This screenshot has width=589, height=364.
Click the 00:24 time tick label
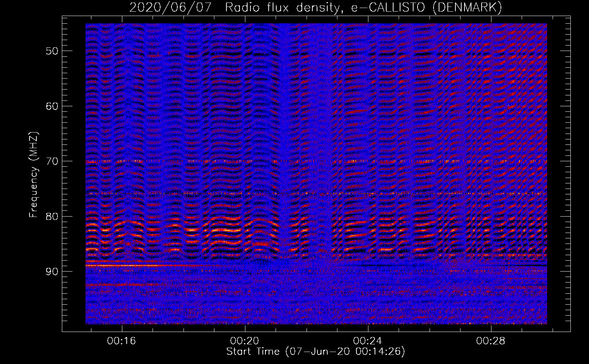click(x=368, y=341)
